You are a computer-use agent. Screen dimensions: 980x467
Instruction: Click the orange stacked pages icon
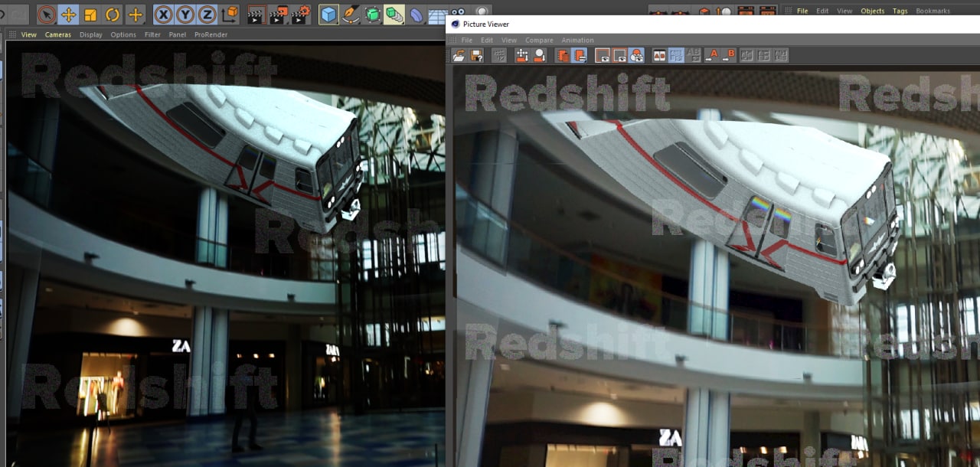click(563, 55)
